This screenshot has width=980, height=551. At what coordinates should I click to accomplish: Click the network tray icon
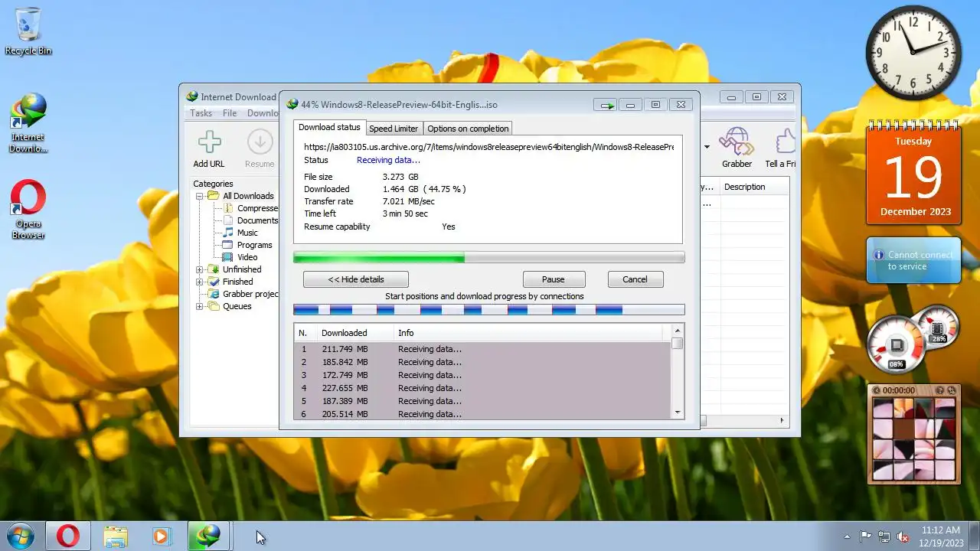[x=884, y=536]
